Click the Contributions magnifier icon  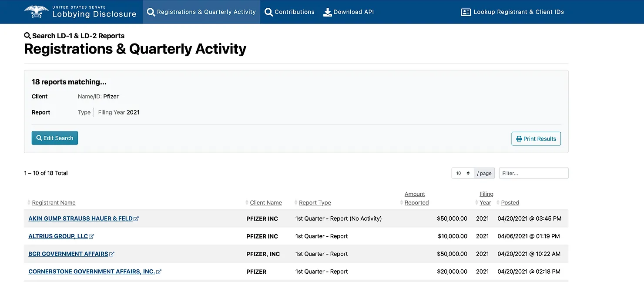[268, 12]
